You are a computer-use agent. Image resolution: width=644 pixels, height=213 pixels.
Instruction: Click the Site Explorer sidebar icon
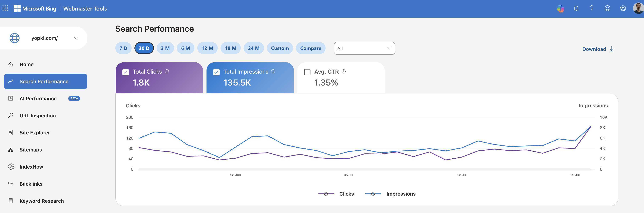[x=10, y=133]
